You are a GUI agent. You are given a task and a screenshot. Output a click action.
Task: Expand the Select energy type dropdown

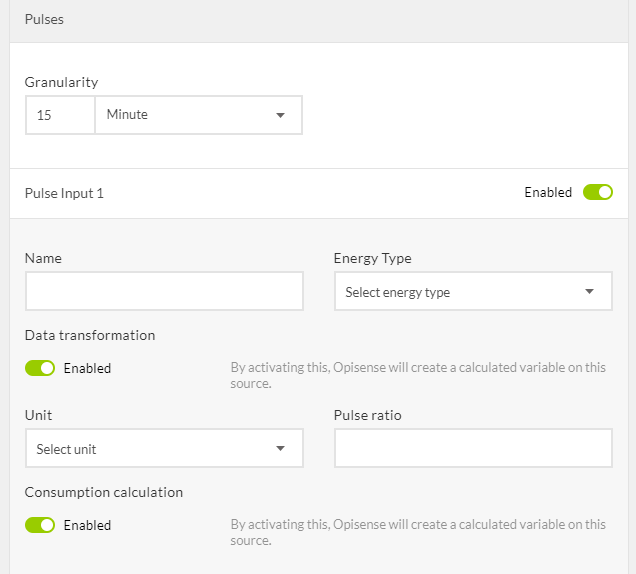472,292
